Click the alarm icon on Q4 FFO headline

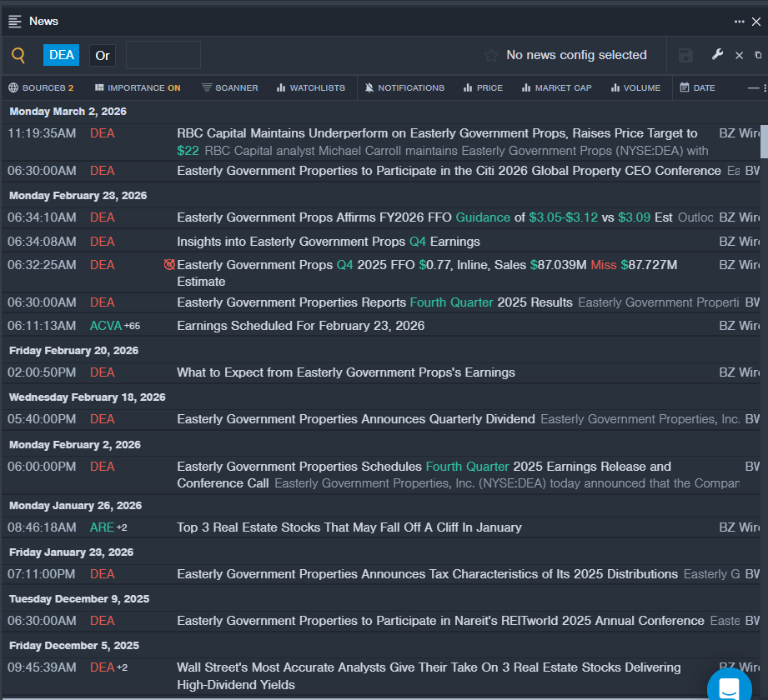click(170, 265)
